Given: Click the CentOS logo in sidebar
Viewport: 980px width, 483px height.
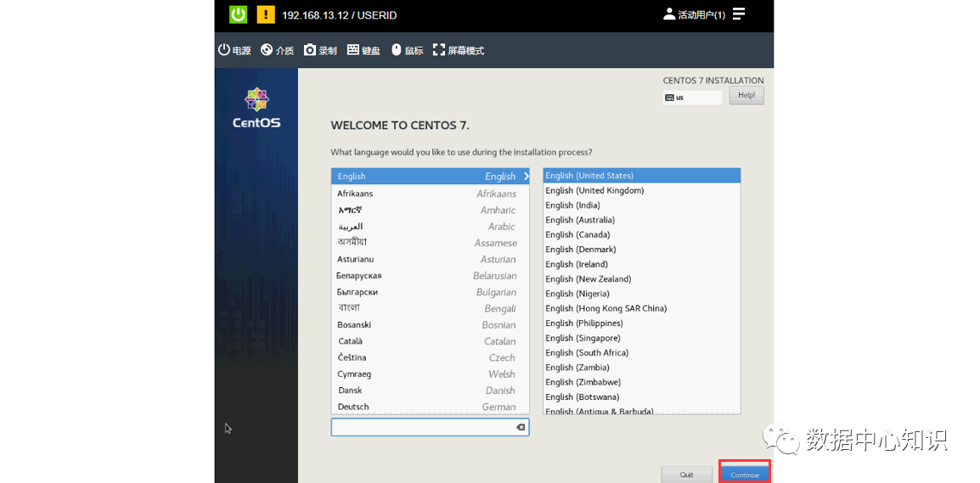Looking at the screenshot, I should (x=256, y=108).
